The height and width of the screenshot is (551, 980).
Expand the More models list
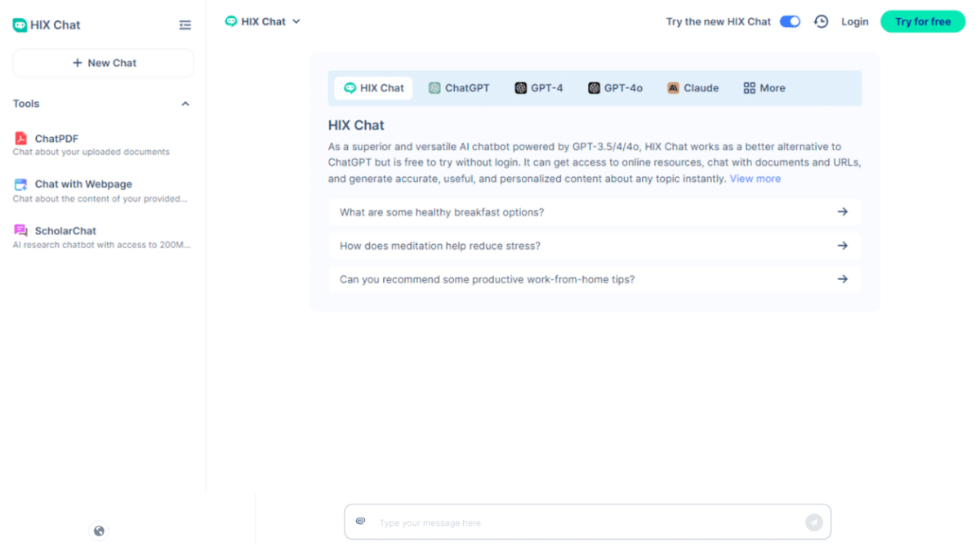pyautogui.click(x=764, y=87)
